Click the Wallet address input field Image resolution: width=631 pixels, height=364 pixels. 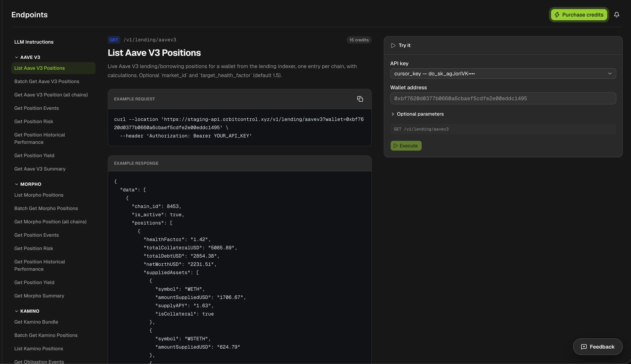click(x=503, y=99)
